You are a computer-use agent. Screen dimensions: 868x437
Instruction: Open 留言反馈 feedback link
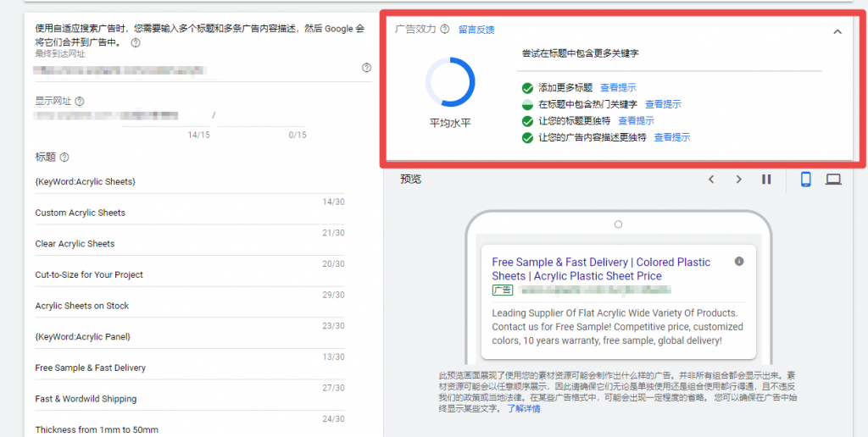[476, 30]
